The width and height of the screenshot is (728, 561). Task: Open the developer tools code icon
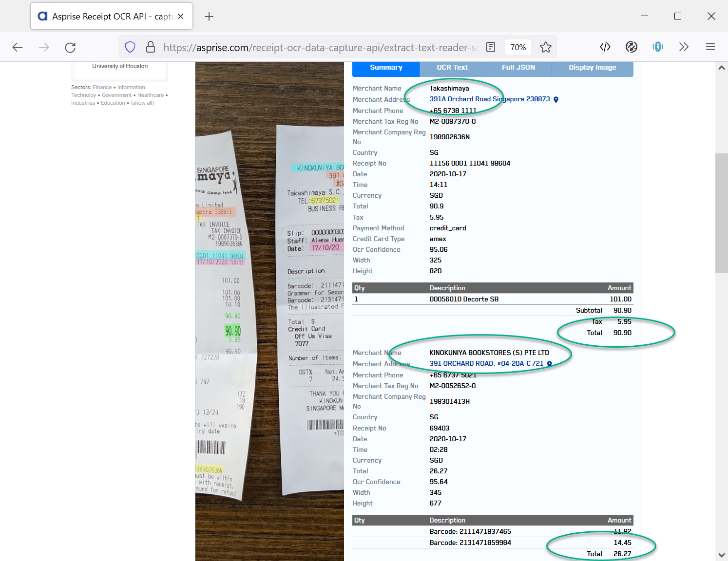(x=605, y=47)
